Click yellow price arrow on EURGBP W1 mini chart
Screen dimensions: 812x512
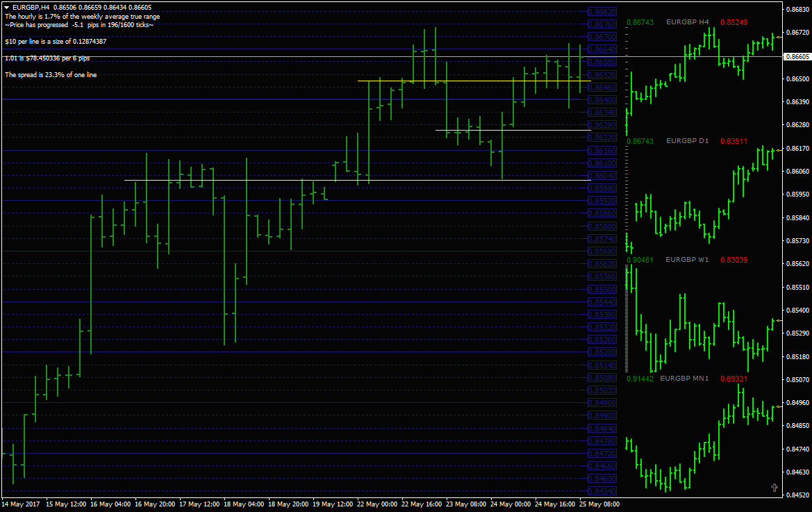coord(779,321)
